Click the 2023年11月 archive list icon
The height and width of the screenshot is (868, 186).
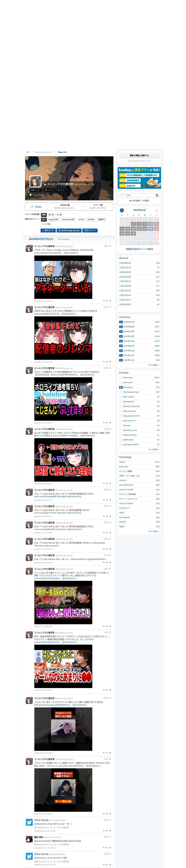click(121, 360)
